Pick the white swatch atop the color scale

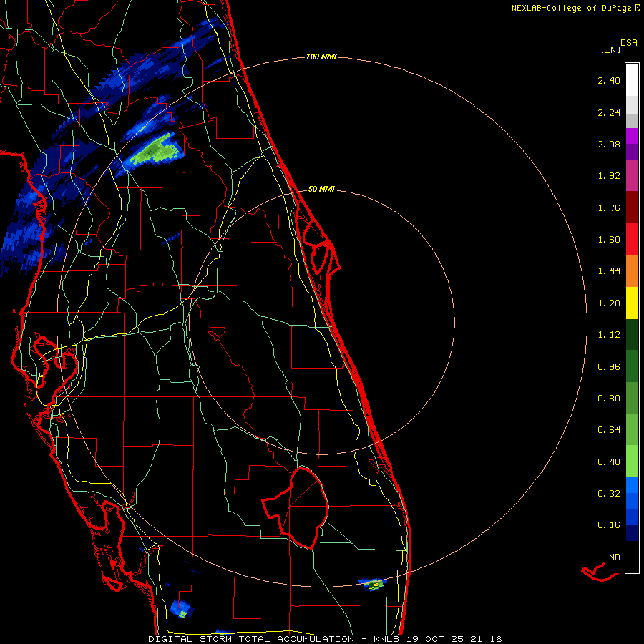(x=632, y=80)
